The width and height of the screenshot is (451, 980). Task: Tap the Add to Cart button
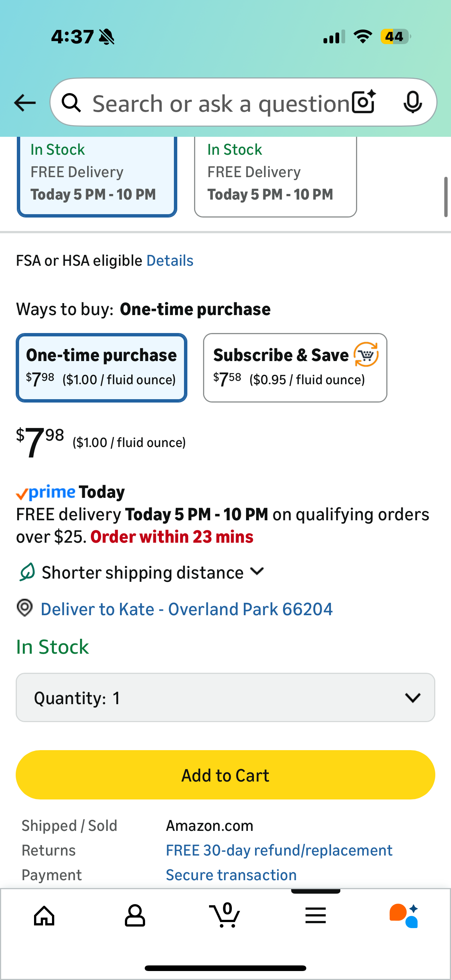pyautogui.click(x=225, y=775)
